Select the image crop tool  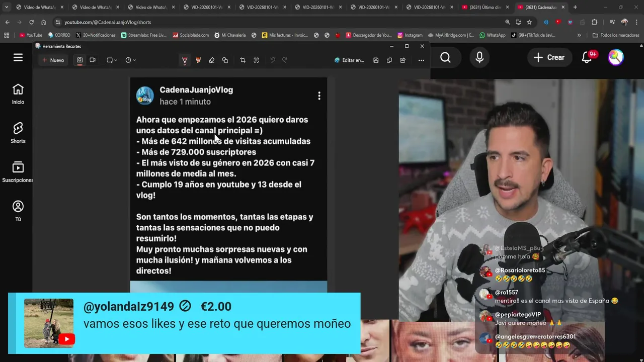243,60
